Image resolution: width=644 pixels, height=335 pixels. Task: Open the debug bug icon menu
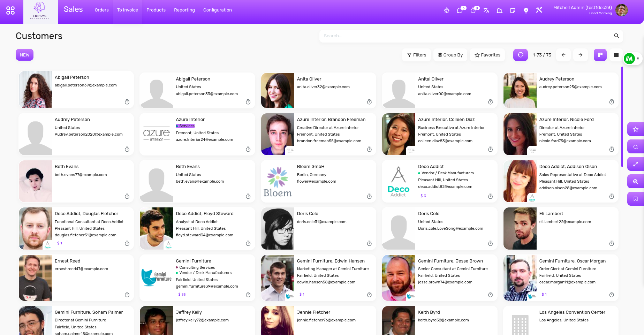[447, 10]
